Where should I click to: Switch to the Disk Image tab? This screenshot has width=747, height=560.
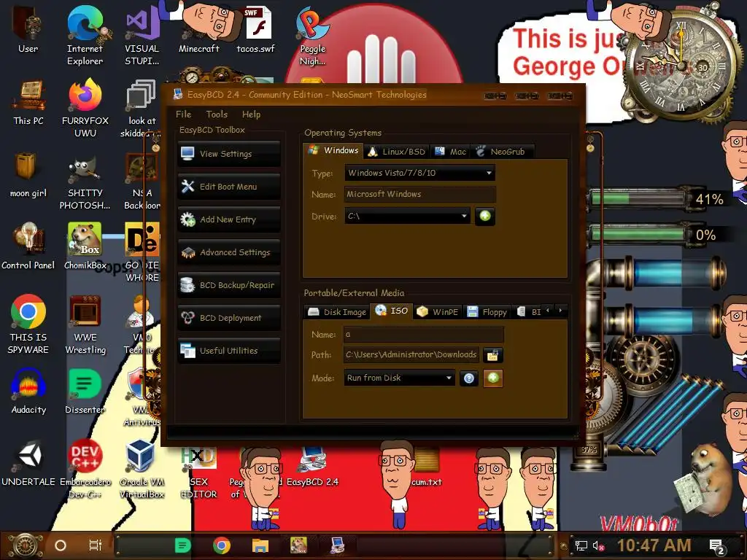click(337, 312)
